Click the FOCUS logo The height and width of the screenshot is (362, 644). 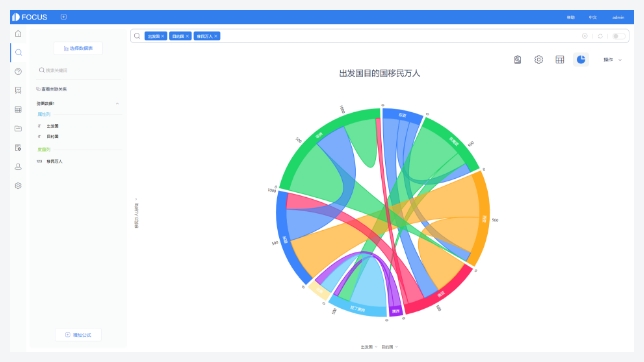coord(30,17)
